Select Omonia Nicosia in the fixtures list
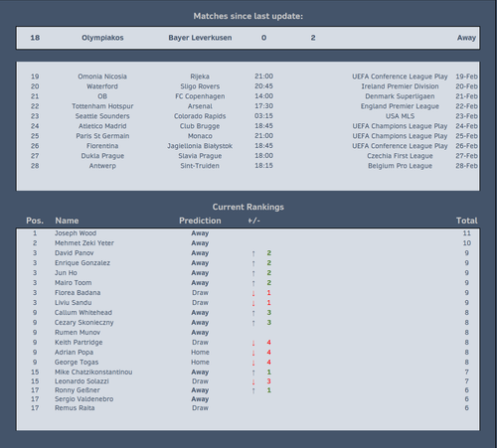 click(102, 76)
